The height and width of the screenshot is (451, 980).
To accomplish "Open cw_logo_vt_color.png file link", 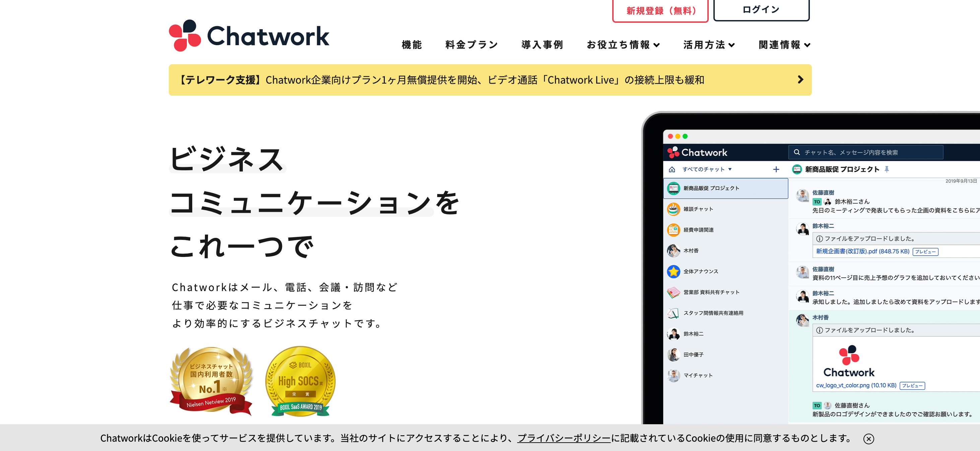I will 856,385.
